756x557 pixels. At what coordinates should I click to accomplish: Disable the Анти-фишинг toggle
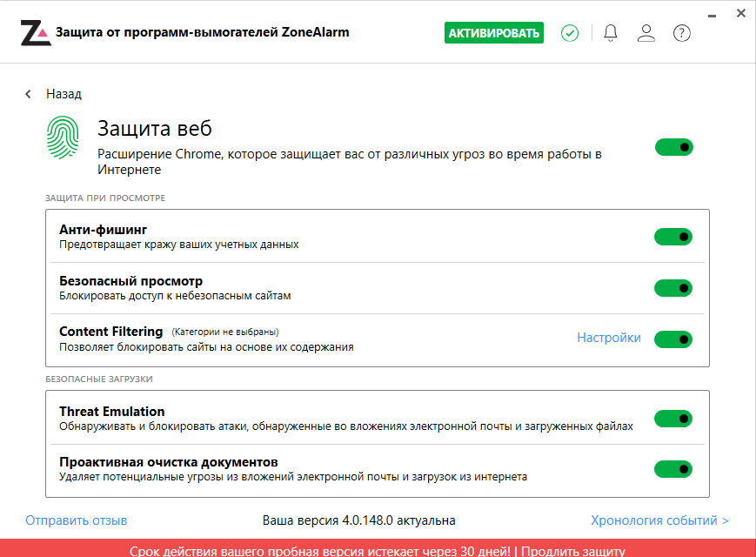(x=673, y=237)
